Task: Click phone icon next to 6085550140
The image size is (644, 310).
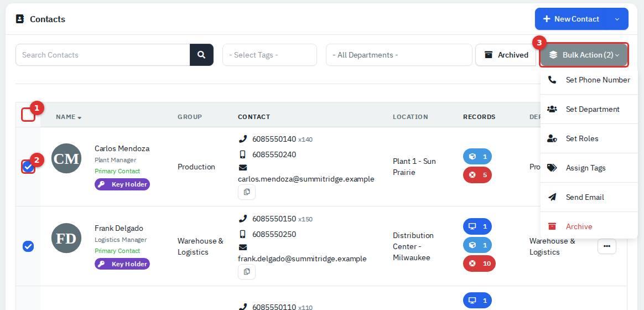Action: [243, 139]
